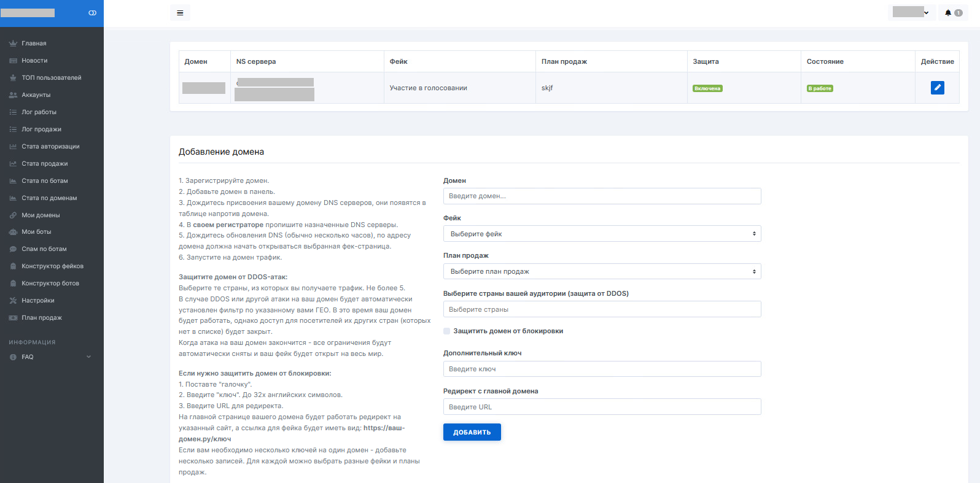
Task: Open the Выберите план продаж dropdown
Action: (602, 271)
